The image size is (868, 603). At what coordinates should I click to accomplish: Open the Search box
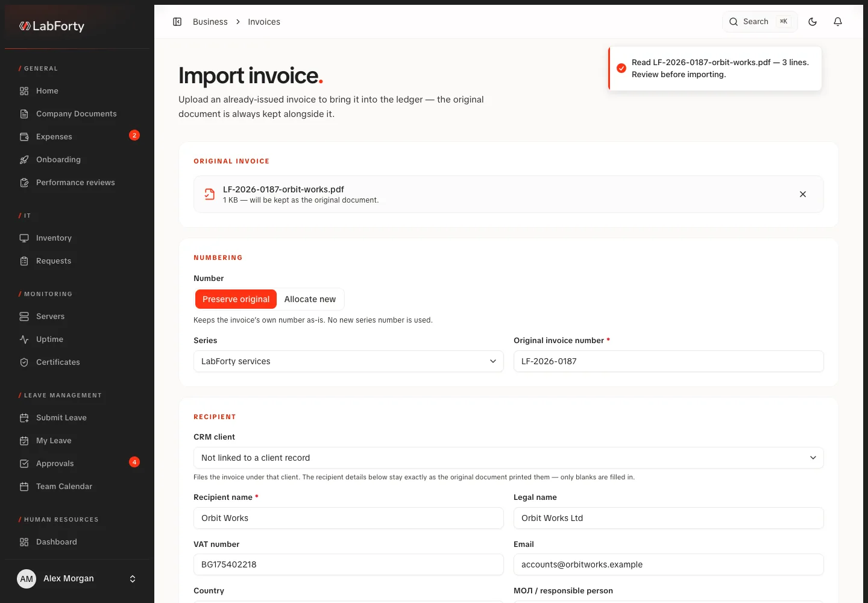point(760,22)
